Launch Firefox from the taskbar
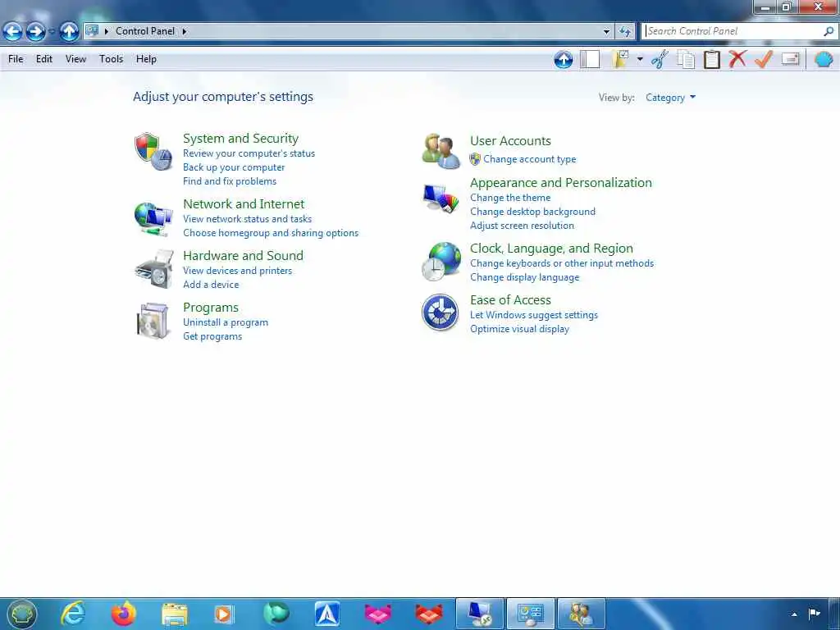This screenshot has height=630, width=840. [x=124, y=614]
